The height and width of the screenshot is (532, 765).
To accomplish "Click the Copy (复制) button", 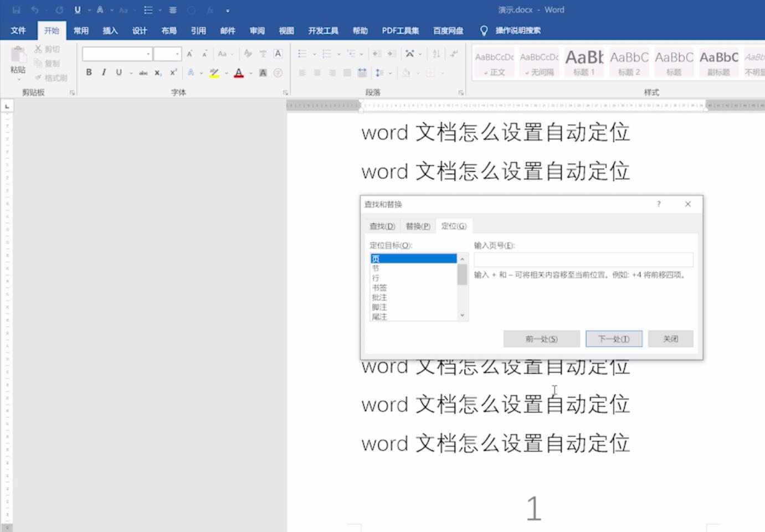I will pos(47,63).
